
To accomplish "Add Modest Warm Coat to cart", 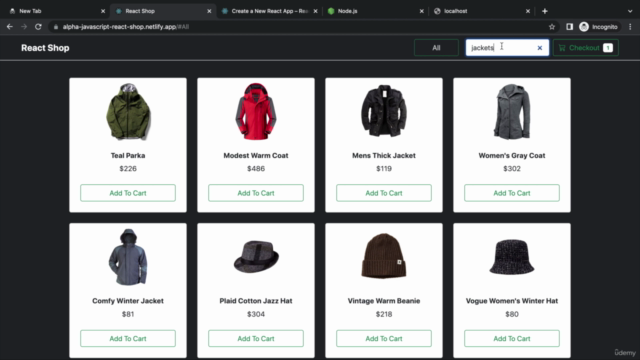I will (x=256, y=193).
